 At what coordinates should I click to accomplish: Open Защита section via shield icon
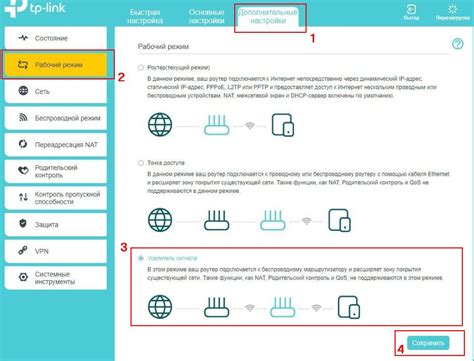point(23,223)
